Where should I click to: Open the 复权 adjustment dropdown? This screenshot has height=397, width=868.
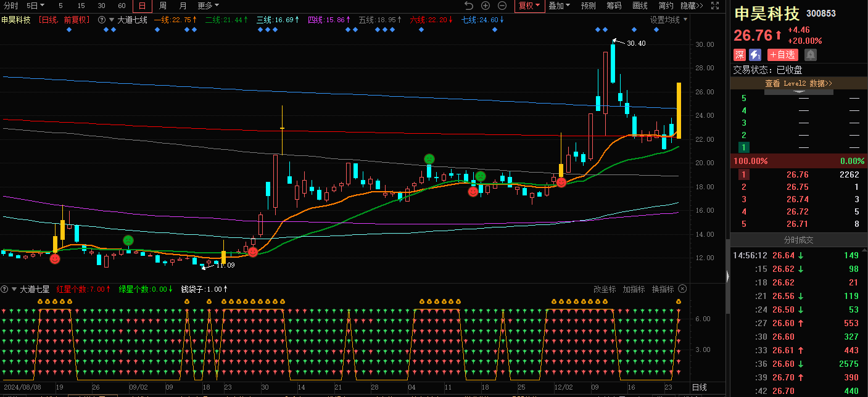[x=529, y=6]
